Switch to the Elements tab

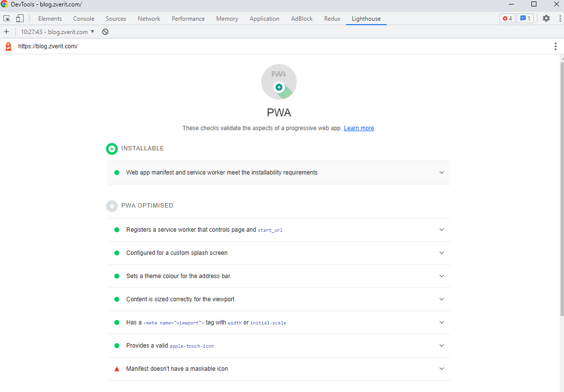point(50,19)
